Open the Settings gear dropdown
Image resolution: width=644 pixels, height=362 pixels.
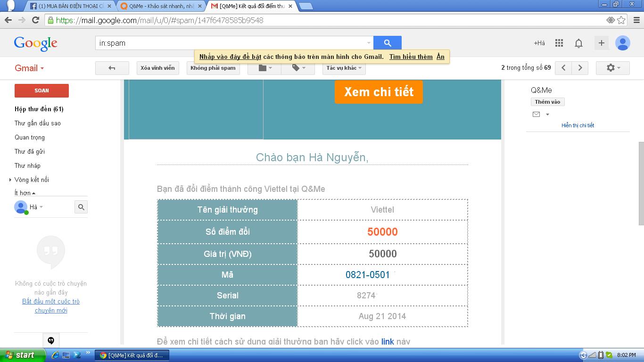pyautogui.click(x=612, y=68)
